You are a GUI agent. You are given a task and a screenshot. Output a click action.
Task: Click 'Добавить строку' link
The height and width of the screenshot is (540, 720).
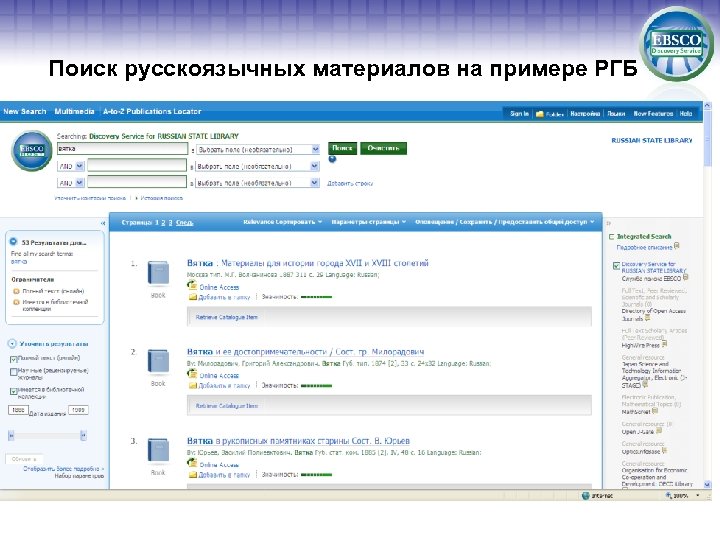click(x=349, y=183)
